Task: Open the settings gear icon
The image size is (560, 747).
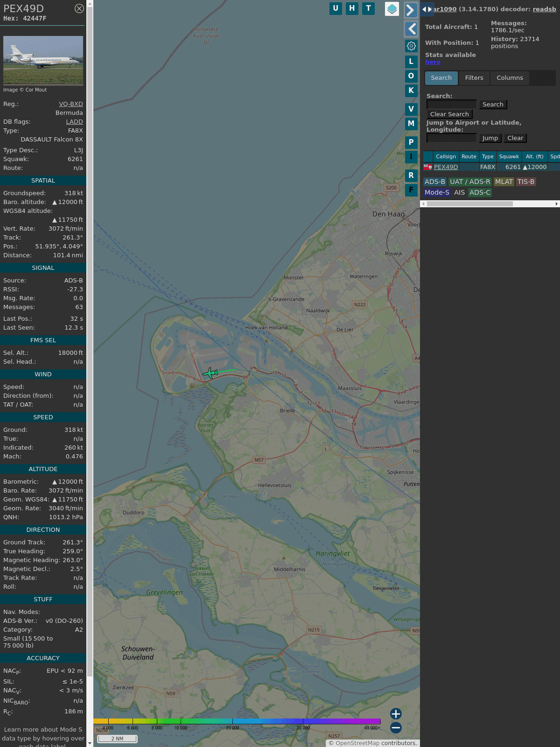Action: pos(411,46)
